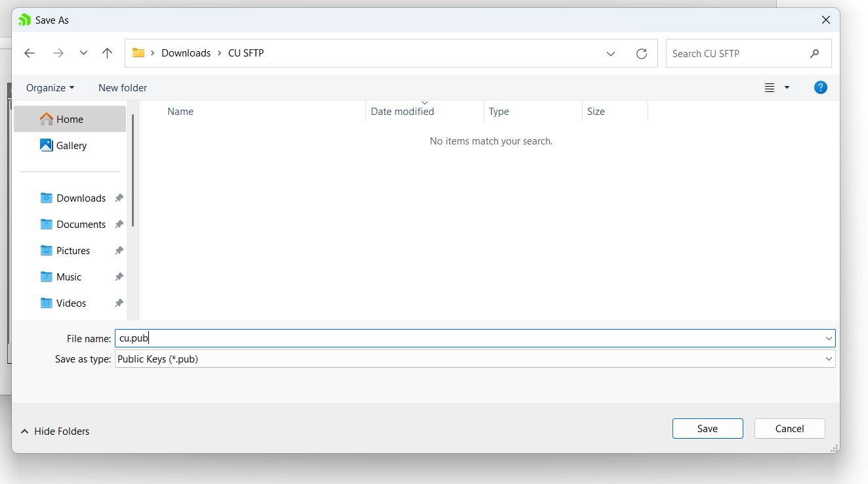
Task: Unpin Music from Quick access
Action: 119,276
